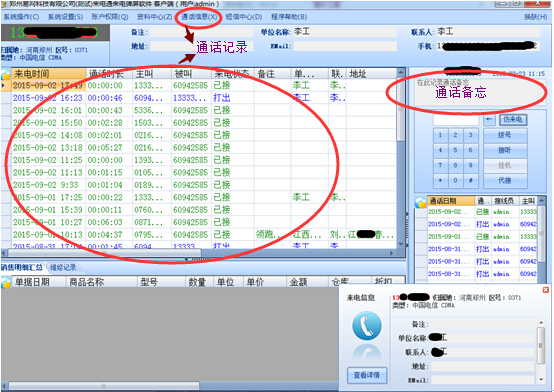The image size is (554, 392).
Task: Click the horizontal scrollbar under call records
Action: click(198, 253)
